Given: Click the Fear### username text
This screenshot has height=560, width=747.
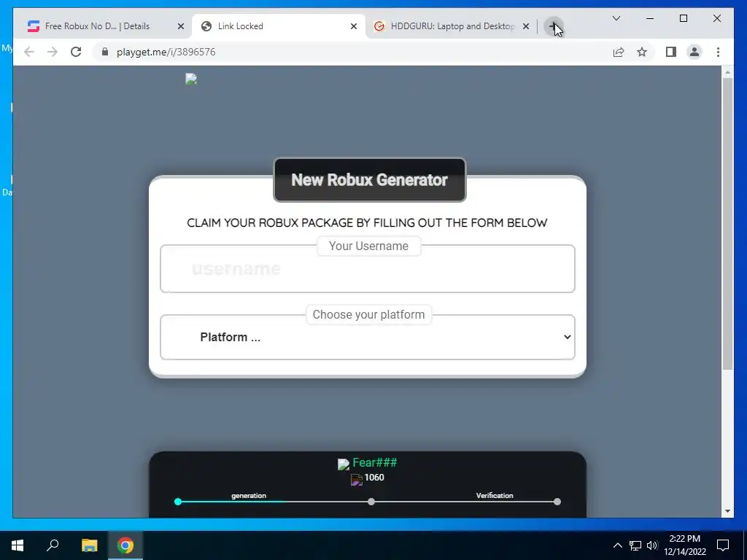Looking at the screenshot, I should (374, 462).
